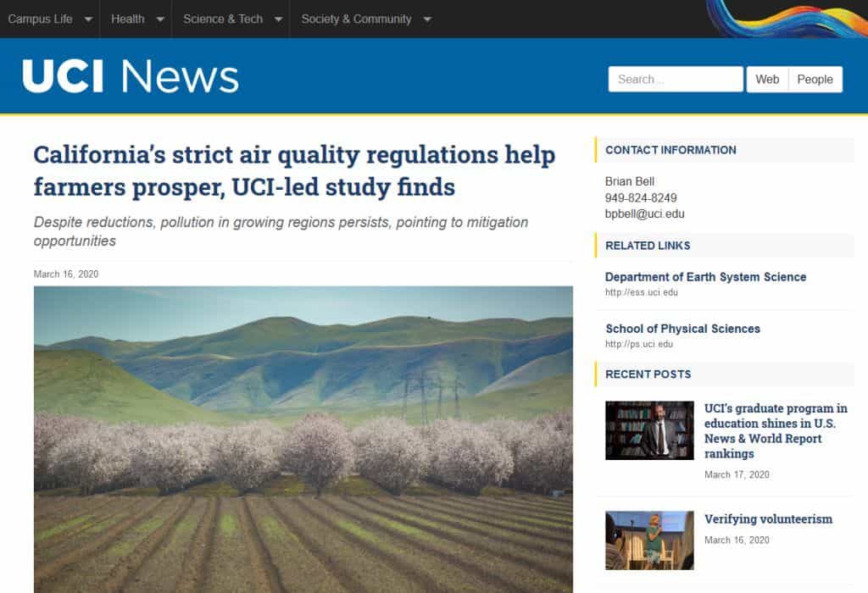The image size is (868, 593).
Task: Click the bpbell@uci.edu email address
Action: point(644,214)
